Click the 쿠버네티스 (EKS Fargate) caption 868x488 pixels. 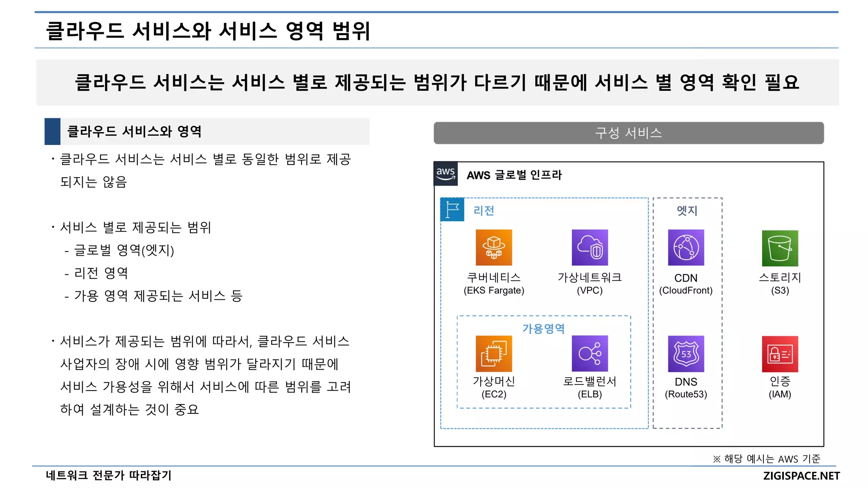pos(494,284)
